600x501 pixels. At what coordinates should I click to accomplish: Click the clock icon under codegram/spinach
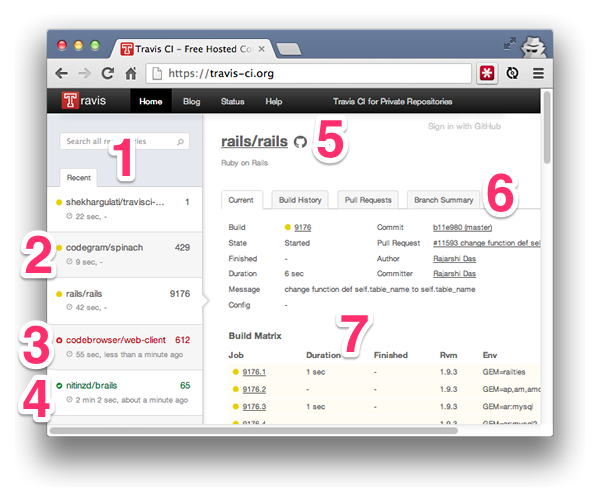[69, 262]
